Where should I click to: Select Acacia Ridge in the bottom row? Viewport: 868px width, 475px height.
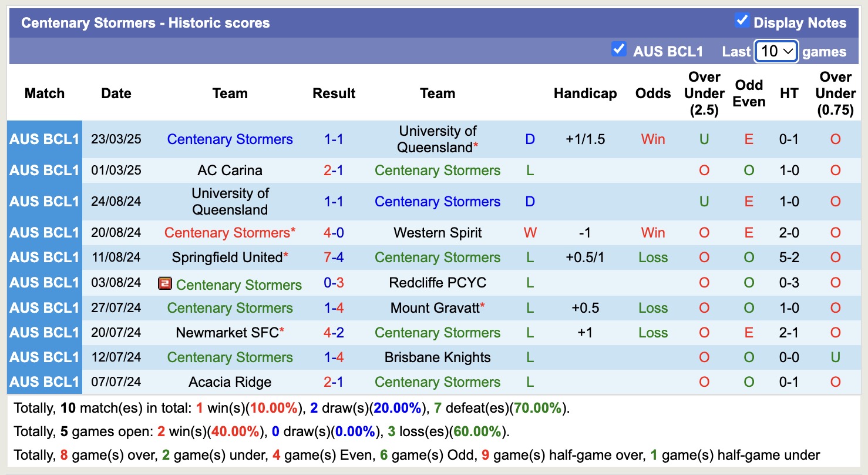click(x=230, y=382)
